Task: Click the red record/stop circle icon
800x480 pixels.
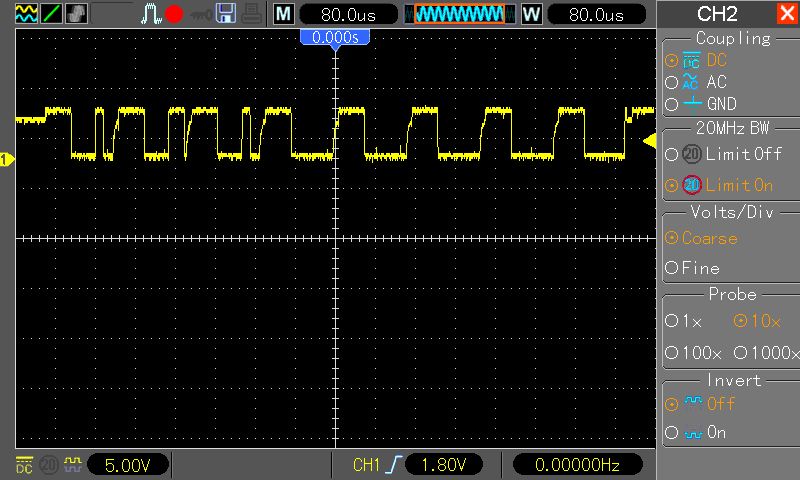Action: point(174,14)
